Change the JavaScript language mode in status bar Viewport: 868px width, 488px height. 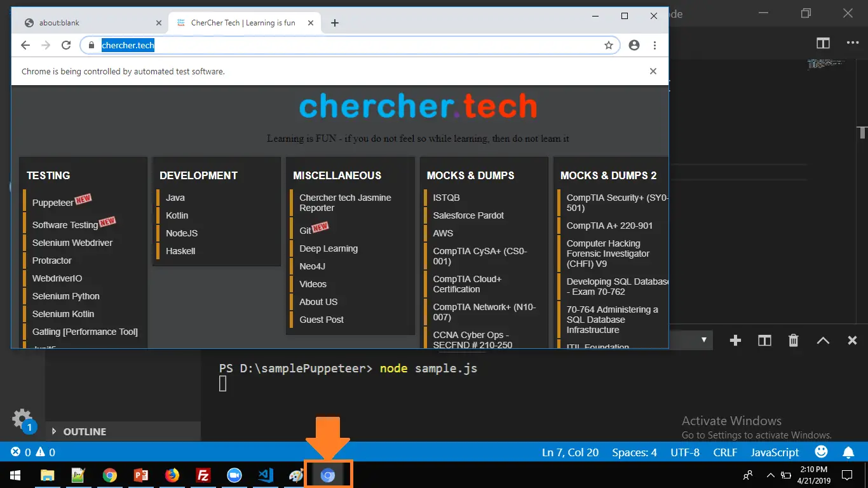coord(774,452)
